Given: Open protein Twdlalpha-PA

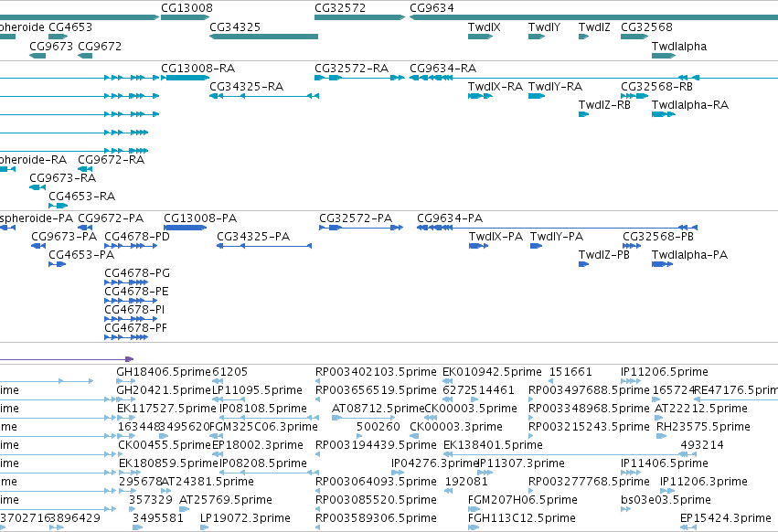Looking at the screenshot, I should tap(663, 264).
